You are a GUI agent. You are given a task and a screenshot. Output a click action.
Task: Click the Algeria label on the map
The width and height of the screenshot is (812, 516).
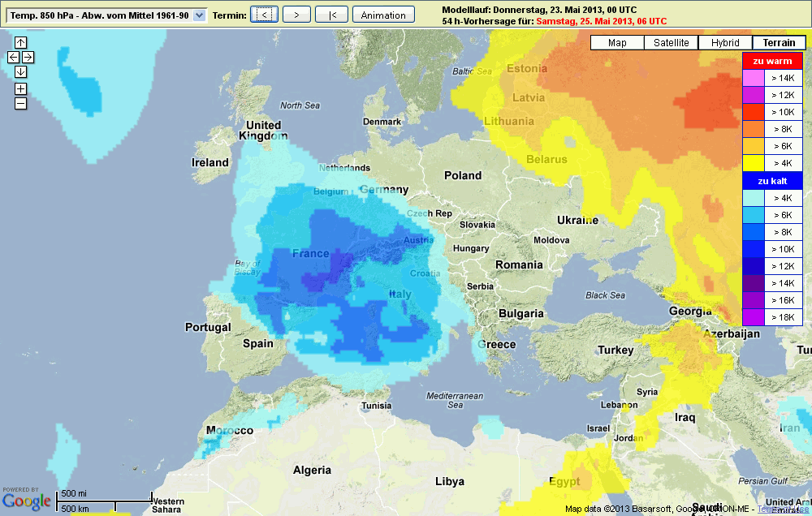coord(312,470)
